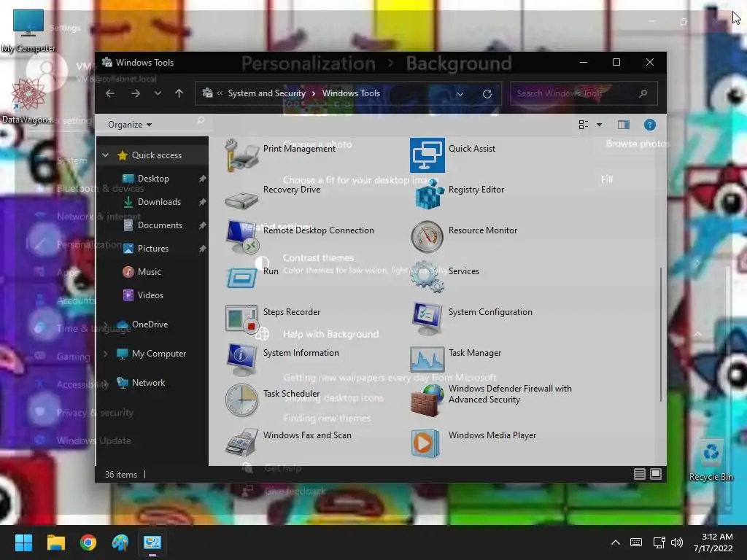Click the Help question mark icon
Viewport: 747px width, 560px height.
click(x=649, y=125)
